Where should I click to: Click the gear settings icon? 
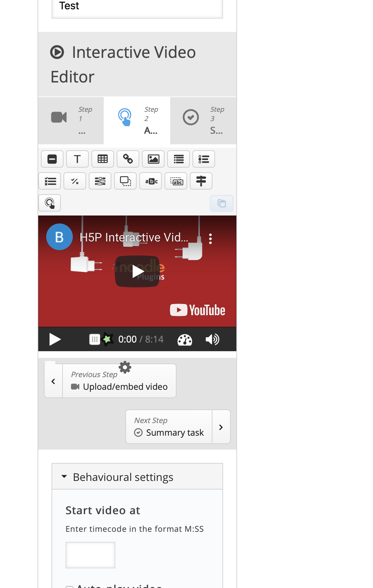[x=125, y=367]
